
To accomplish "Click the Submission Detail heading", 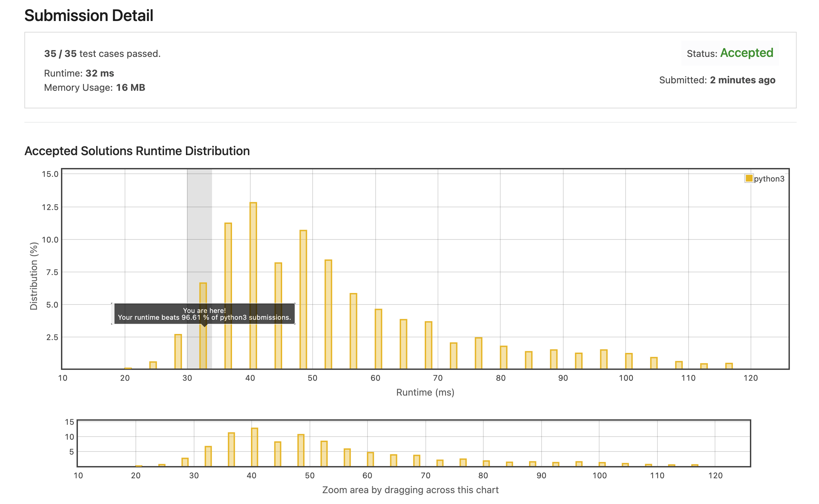I will click(89, 16).
